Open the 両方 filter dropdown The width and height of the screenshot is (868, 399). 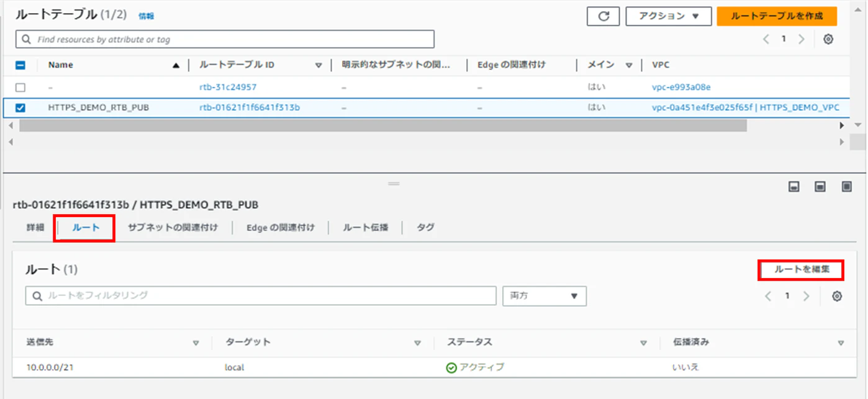click(x=545, y=296)
